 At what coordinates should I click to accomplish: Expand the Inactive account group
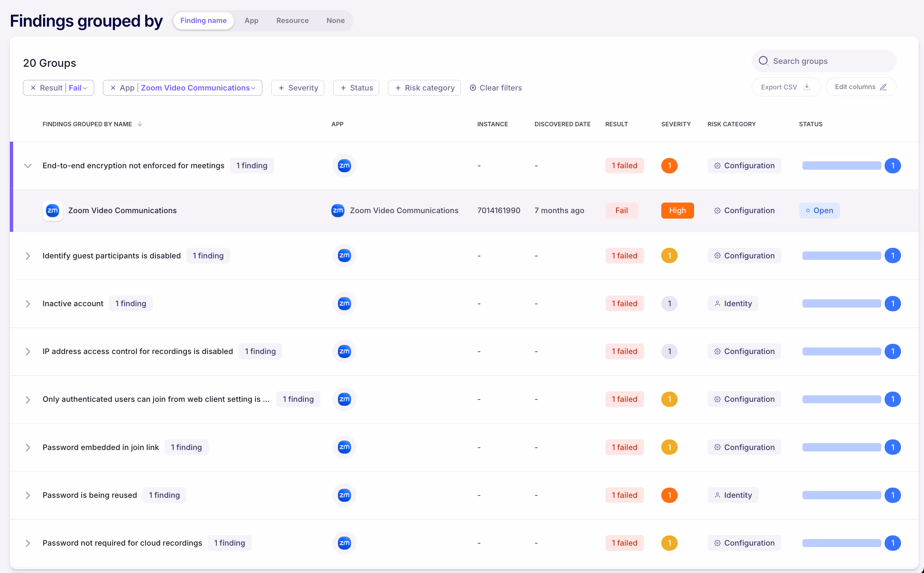click(28, 304)
